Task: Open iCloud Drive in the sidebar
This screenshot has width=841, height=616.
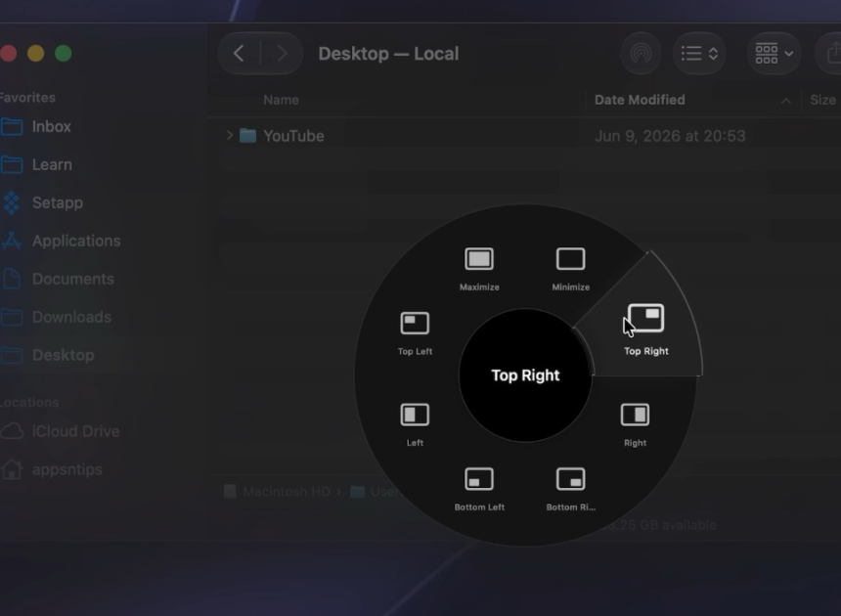Action: tap(75, 431)
